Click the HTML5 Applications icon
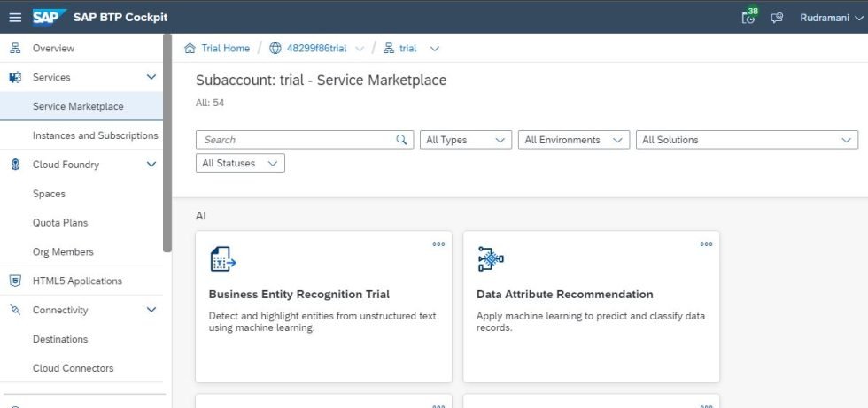The height and width of the screenshot is (408, 868). tap(16, 281)
